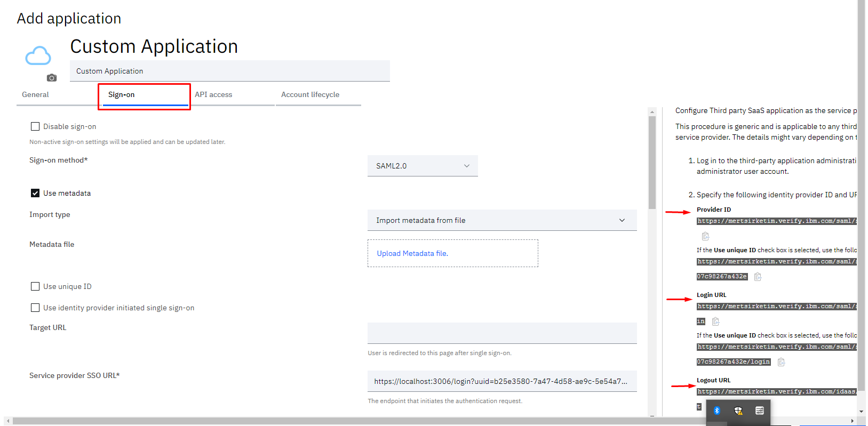Click the Service provider SSO URL field
Viewport: 868px width, 426px height.
[502, 381]
